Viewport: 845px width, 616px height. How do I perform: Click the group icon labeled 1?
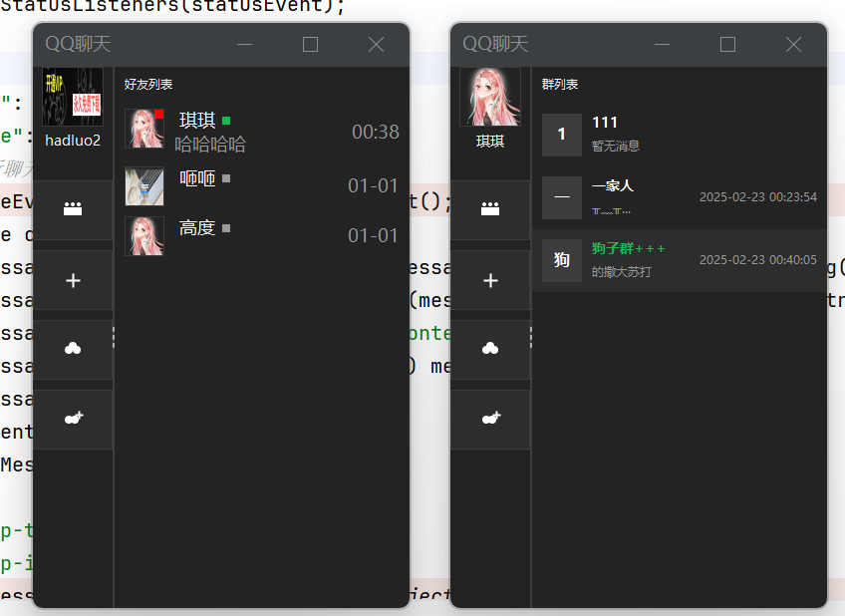tap(562, 135)
